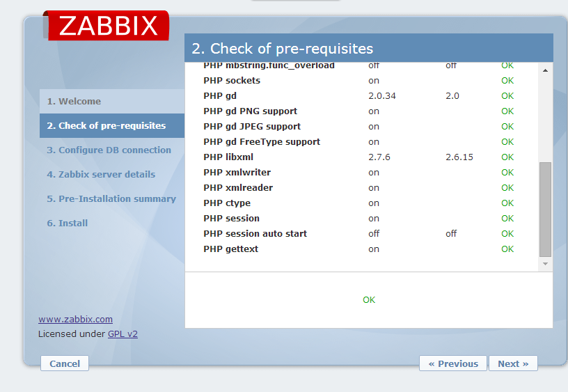The width and height of the screenshot is (568, 392).
Task: Click the pre-requisites list scrollbar thumb
Action: pyautogui.click(x=545, y=210)
